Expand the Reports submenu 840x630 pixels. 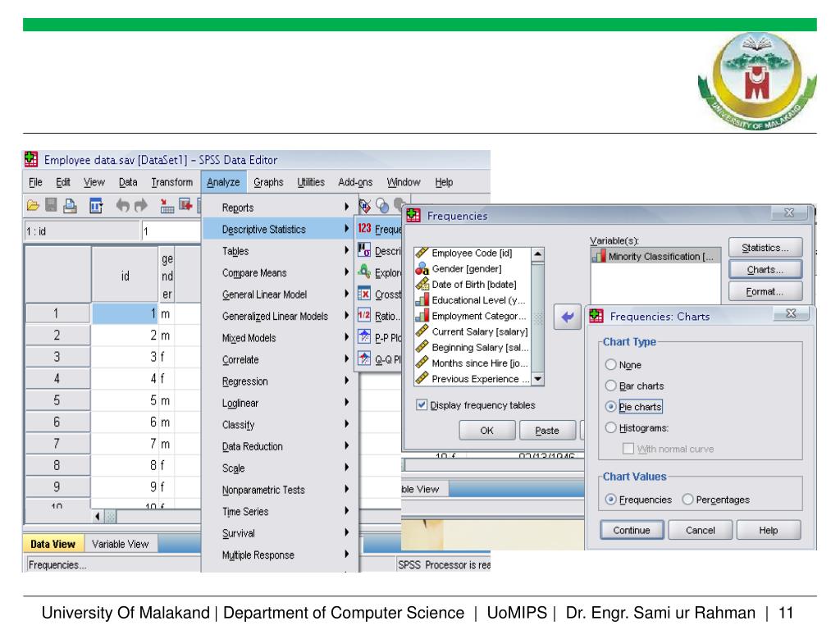point(280,208)
